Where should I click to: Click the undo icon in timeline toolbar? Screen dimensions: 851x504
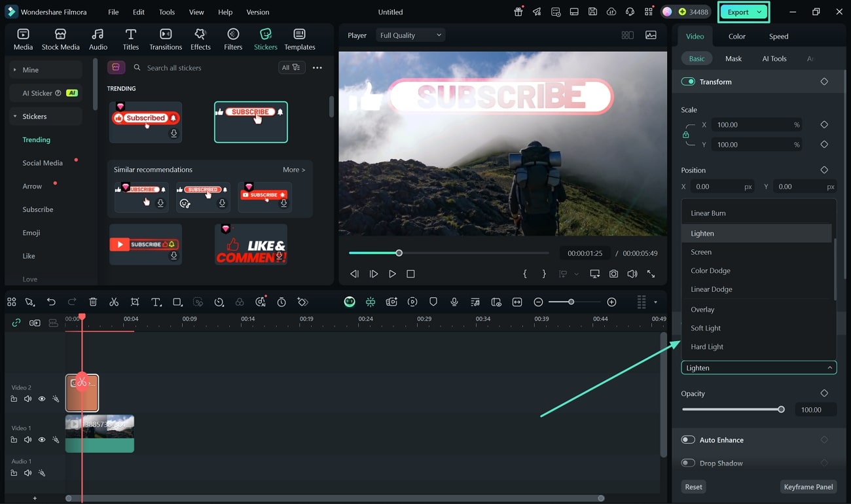point(51,302)
